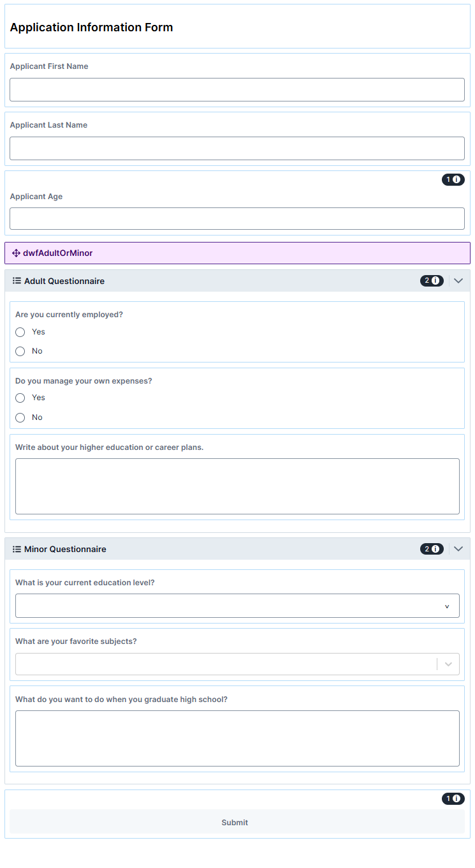Select No for currently employed
Screen dimensions: 475x868
(20, 351)
